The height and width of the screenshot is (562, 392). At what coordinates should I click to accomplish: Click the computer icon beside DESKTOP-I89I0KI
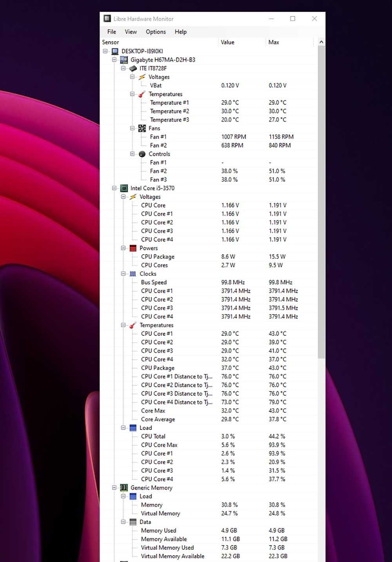[115, 51]
